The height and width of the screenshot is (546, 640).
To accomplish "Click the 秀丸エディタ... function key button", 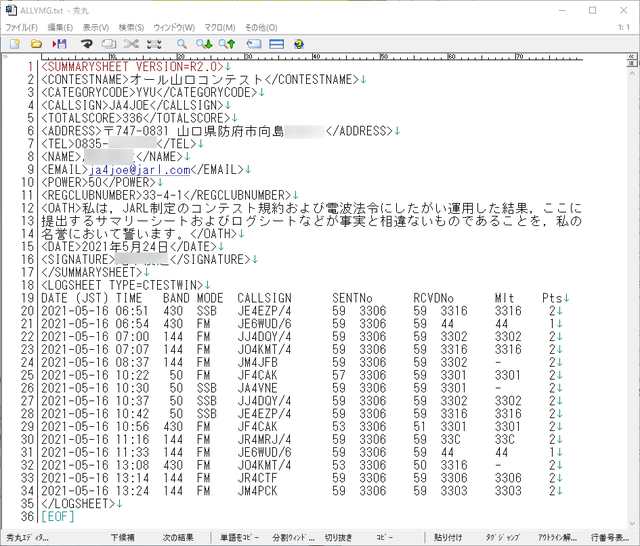I will 27,537.
